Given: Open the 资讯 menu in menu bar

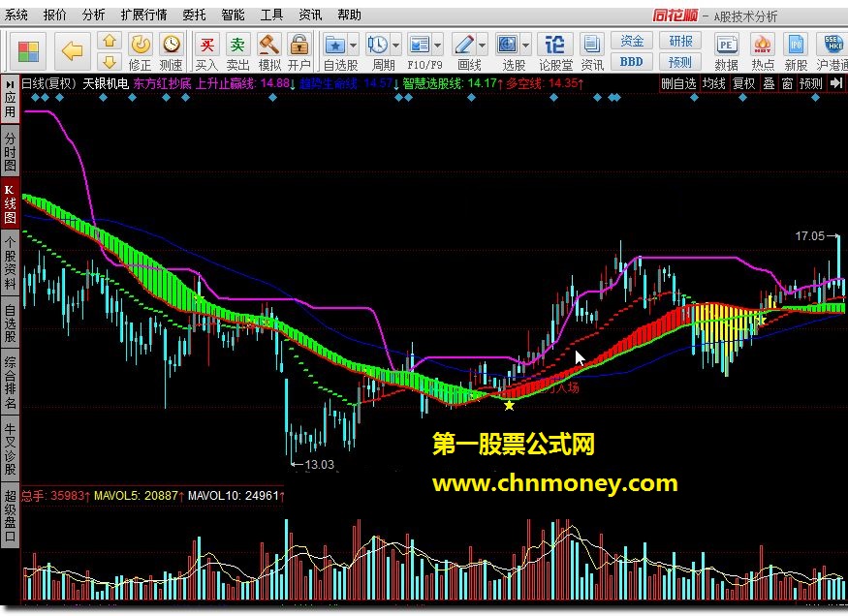Looking at the screenshot, I should (310, 15).
